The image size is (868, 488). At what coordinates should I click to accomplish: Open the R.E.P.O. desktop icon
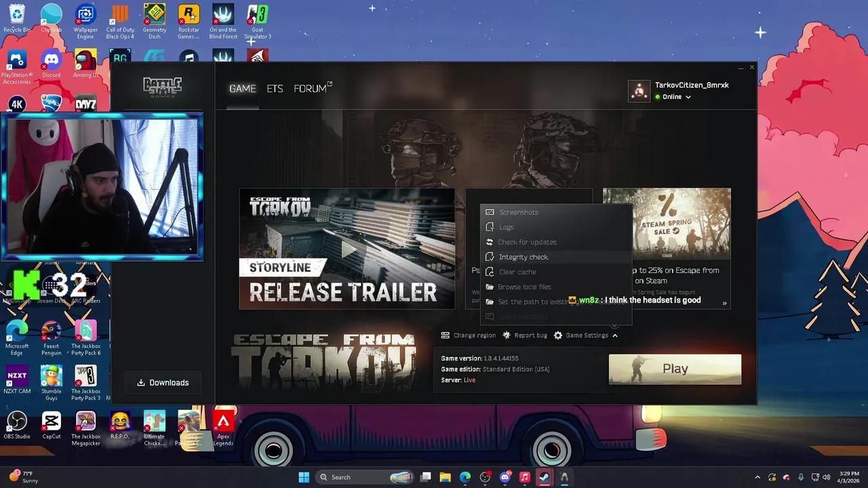pos(120,426)
